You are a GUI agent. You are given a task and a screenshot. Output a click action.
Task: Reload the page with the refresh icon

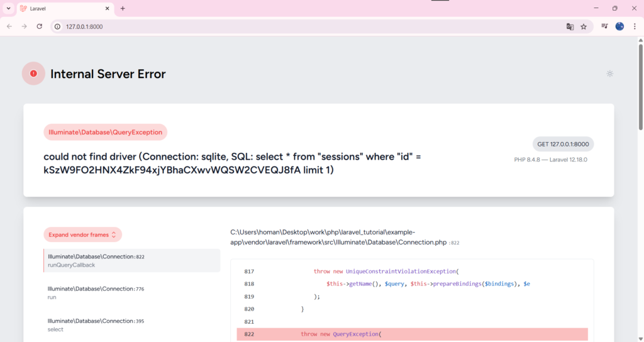pos(40,26)
